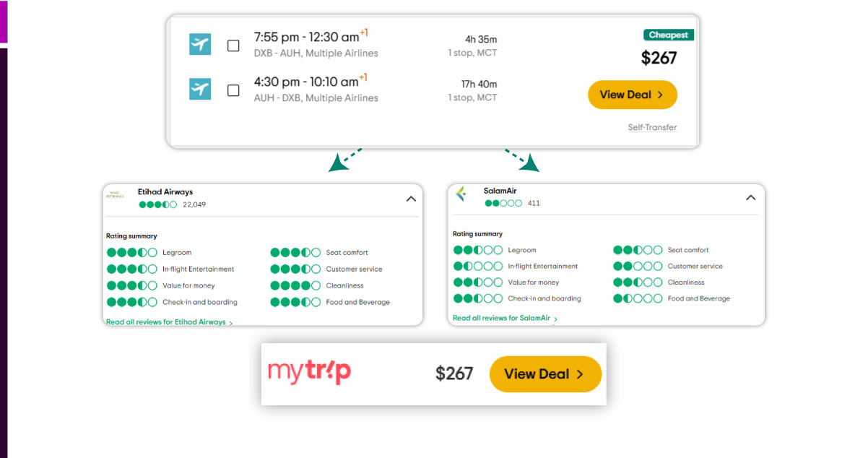Open the Self-Transfer details link
The image size is (868, 458).
coord(652,127)
